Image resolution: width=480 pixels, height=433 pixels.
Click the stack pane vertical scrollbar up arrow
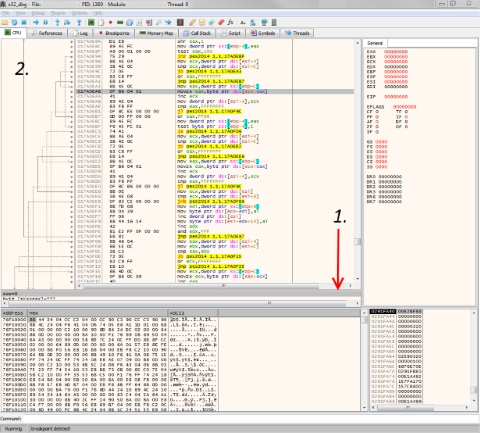point(474,313)
